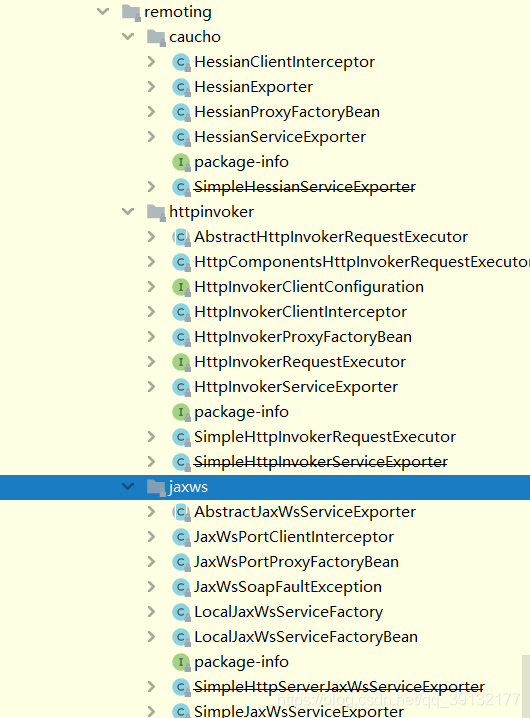Viewport: 530px width, 718px height.
Task: Expand the HessianClientInterceptor node
Action: (x=152, y=62)
